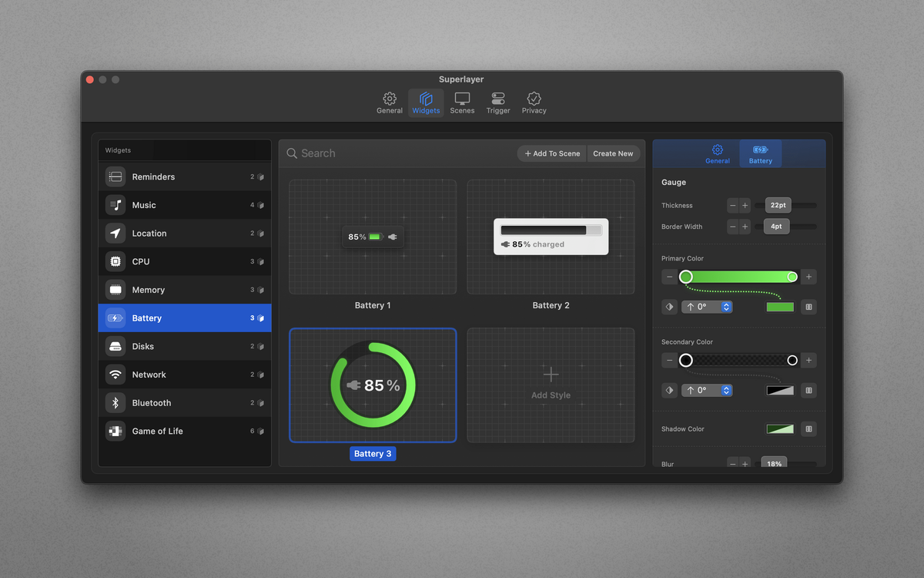Switch to the General inspector tab
This screenshot has height=578, width=924.
[717, 153]
